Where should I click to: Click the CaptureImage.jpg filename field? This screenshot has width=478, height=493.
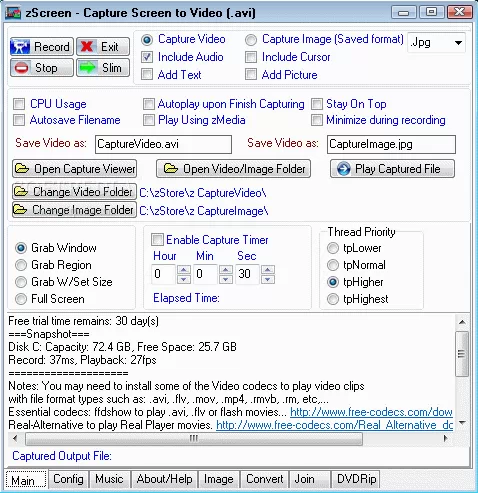tap(391, 144)
